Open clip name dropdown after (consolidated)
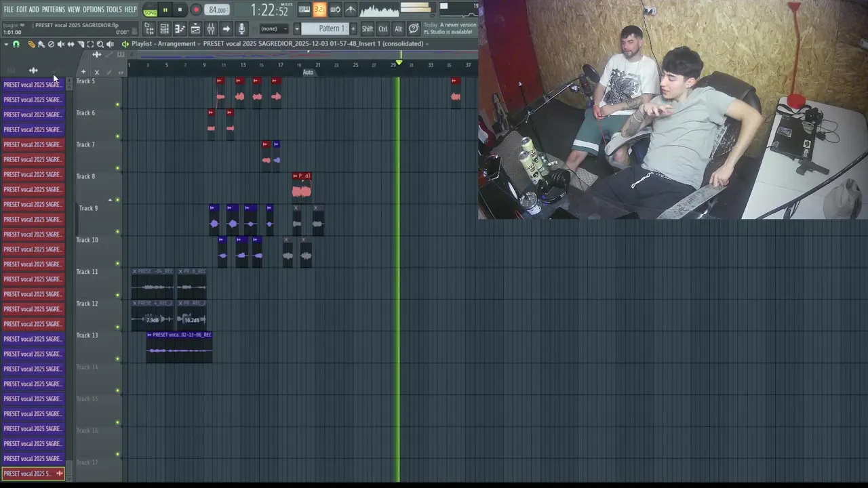The height and width of the screenshot is (488, 868). [427, 44]
